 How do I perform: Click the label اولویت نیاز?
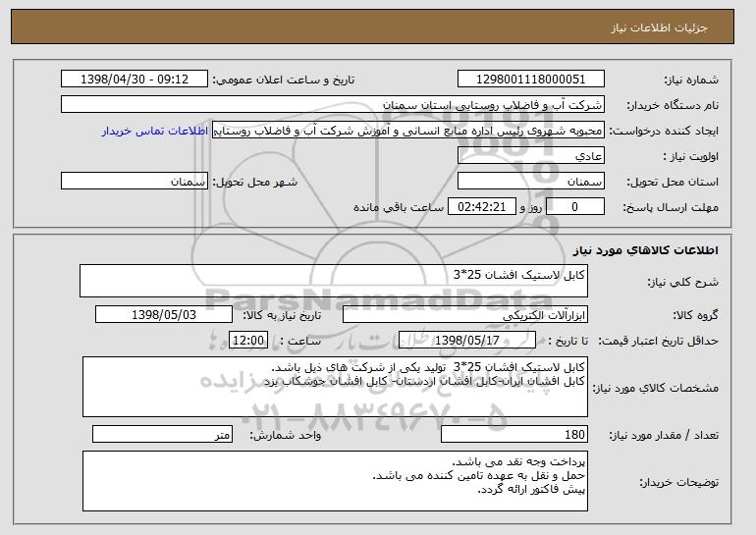pyautogui.click(x=690, y=156)
